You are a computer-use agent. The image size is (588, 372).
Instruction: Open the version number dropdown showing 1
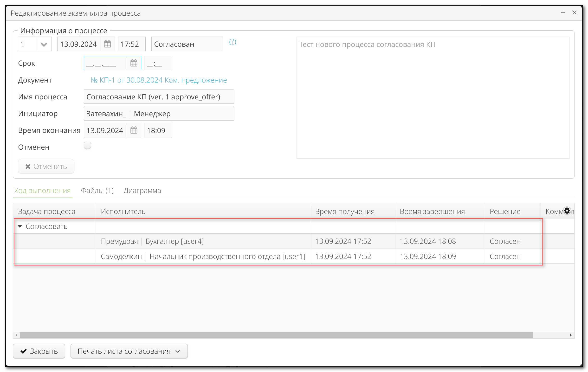coord(44,44)
